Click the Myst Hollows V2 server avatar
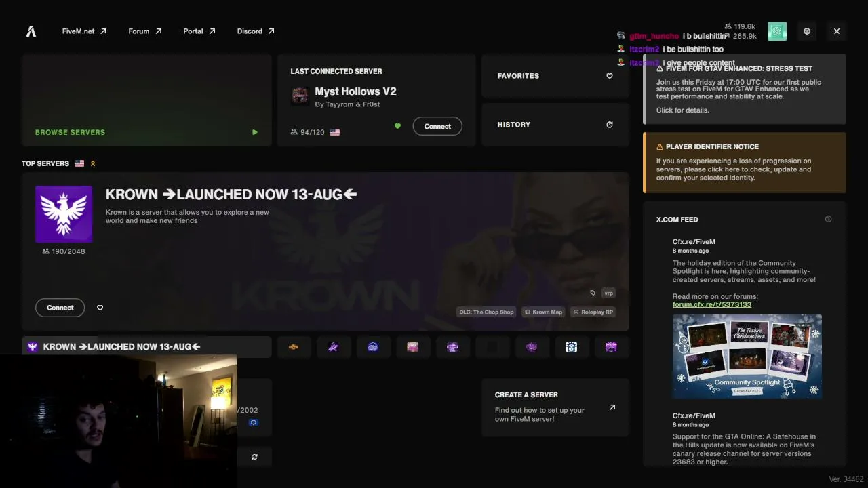 pyautogui.click(x=300, y=96)
